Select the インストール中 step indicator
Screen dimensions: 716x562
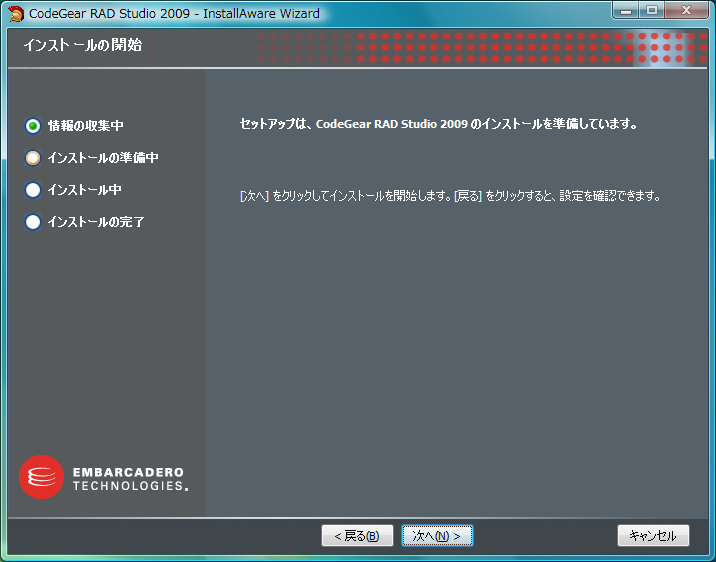coord(33,190)
